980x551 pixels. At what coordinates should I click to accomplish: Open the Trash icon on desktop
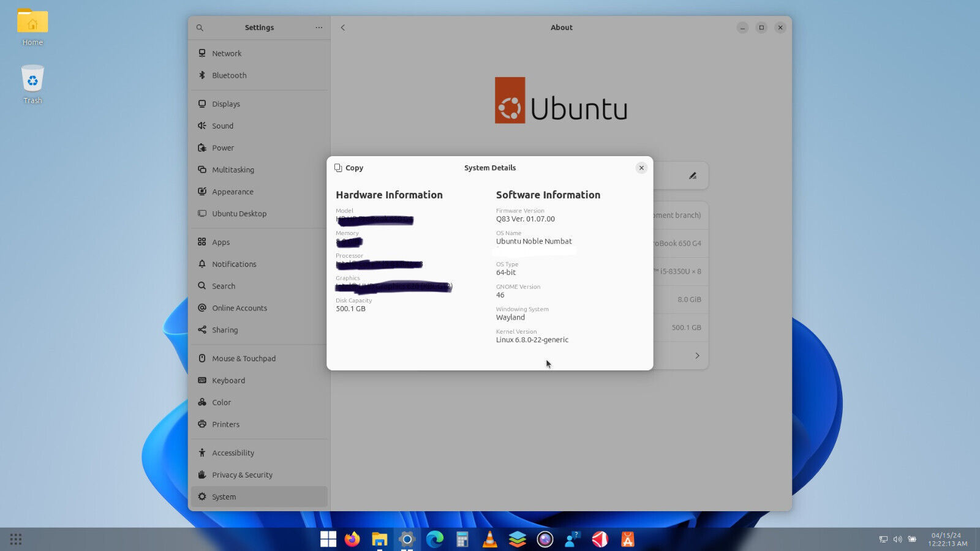[x=32, y=84]
